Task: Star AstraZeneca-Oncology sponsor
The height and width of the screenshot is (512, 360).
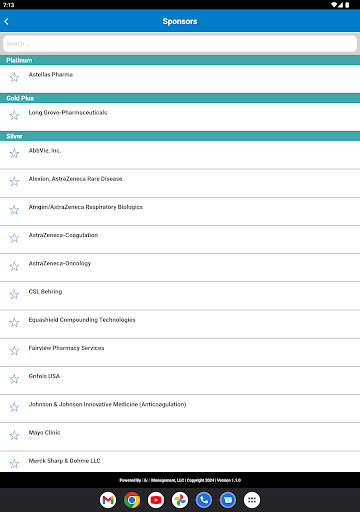Action: (14, 266)
